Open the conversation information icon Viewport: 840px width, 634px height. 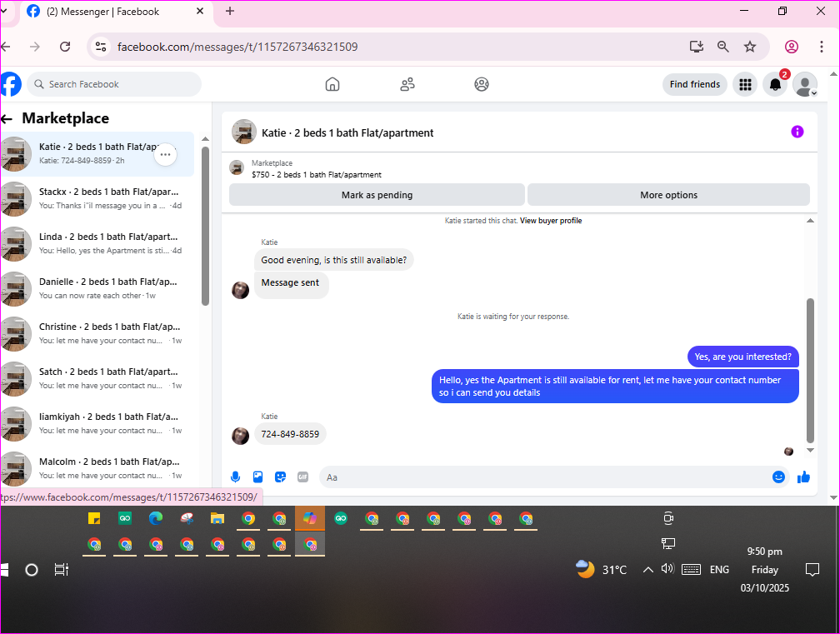(x=797, y=132)
